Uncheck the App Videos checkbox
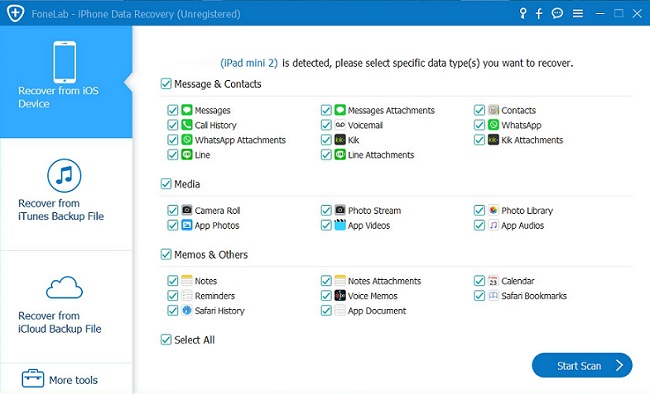The image size is (650, 394). 326,225
